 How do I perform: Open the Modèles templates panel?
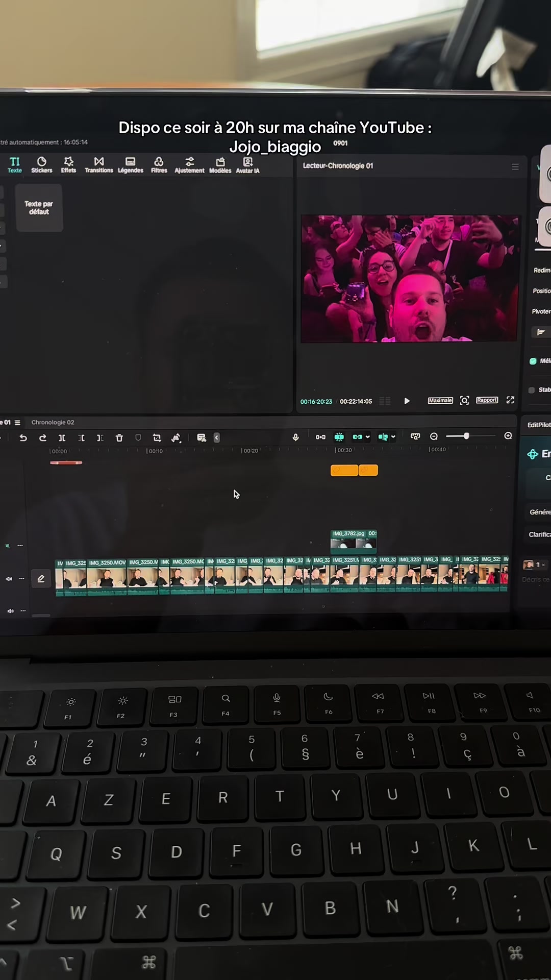point(220,165)
